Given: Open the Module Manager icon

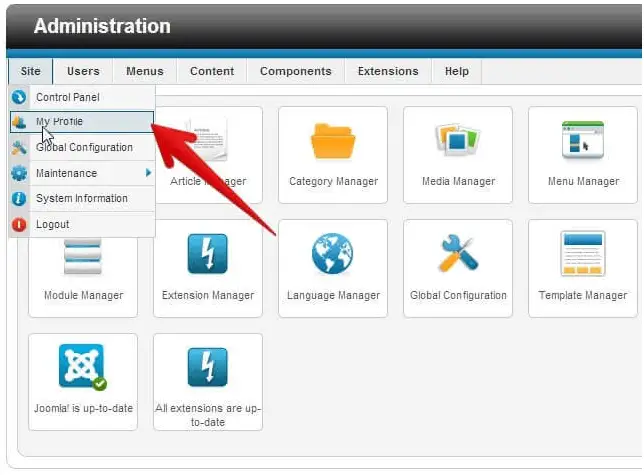Looking at the screenshot, I should [x=83, y=257].
